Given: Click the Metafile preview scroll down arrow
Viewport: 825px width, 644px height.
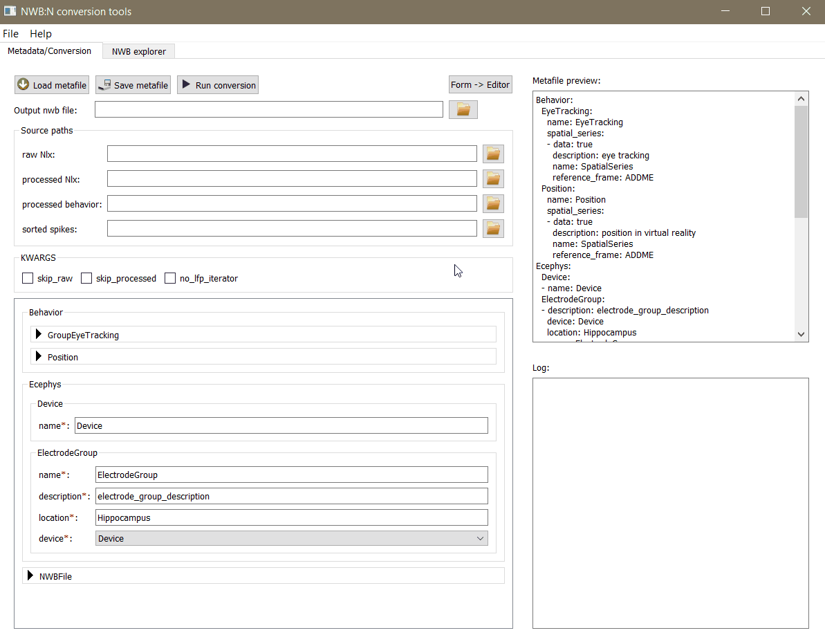Looking at the screenshot, I should click(801, 334).
